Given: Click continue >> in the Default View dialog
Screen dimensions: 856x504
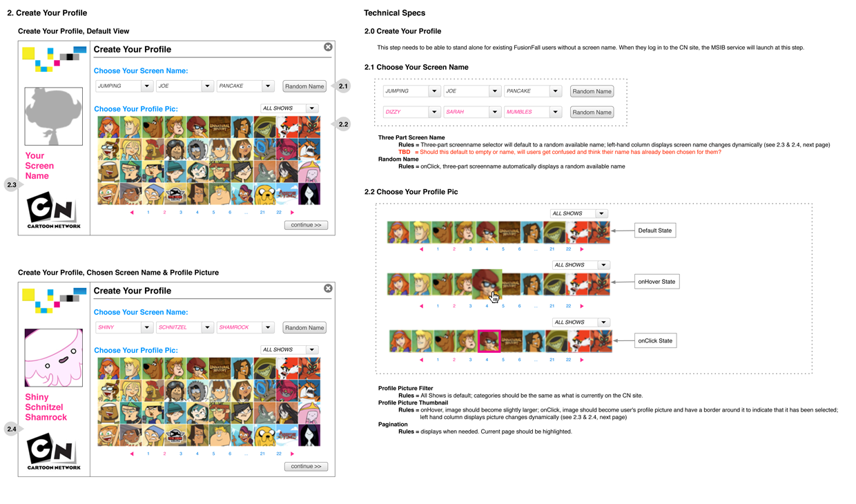Looking at the screenshot, I should 306,225.
